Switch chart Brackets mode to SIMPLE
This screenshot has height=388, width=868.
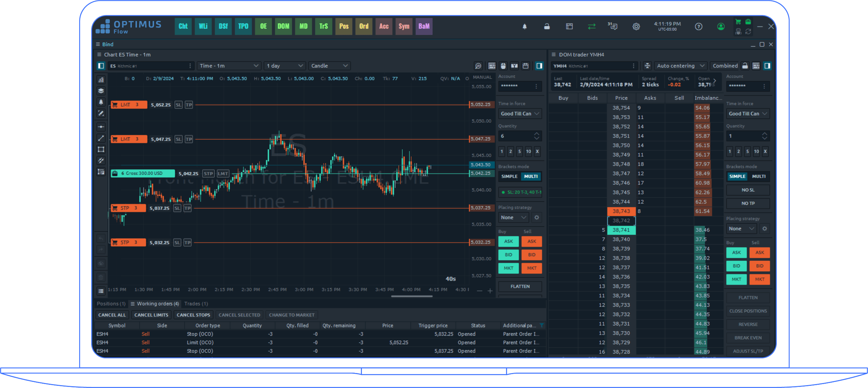pyautogui.click(x=509, y=176)
